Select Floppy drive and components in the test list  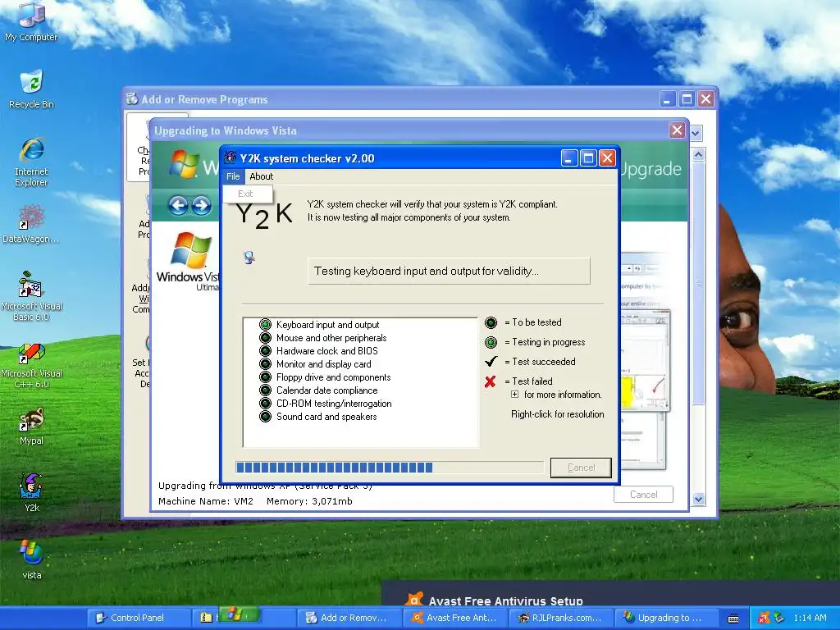click(x=333, y=377)
